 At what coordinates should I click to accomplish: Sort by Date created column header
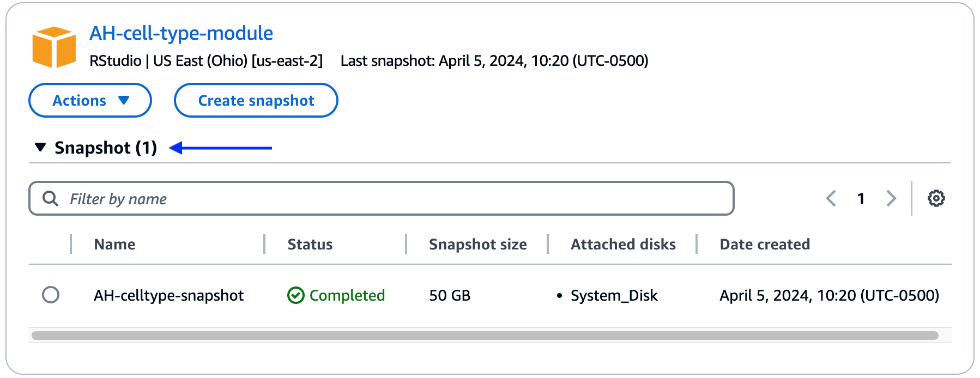click(x=765, y=244)
